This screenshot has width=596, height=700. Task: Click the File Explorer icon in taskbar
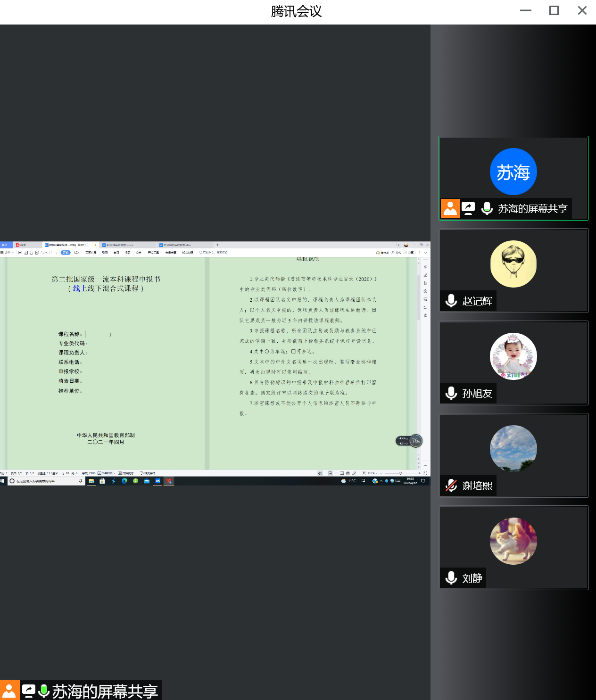point(91,481)
